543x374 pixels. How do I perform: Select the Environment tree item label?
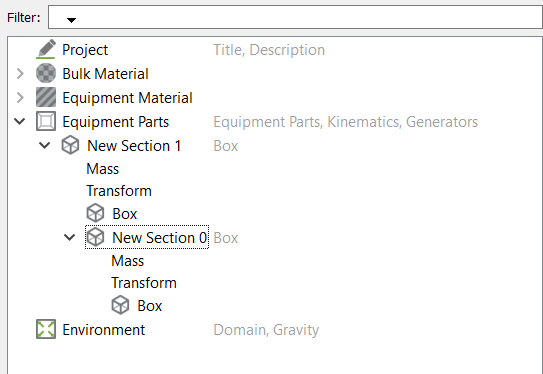[104, 330]
